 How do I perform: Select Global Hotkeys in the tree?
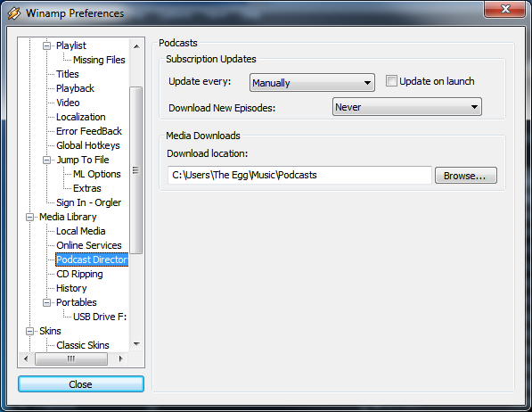pyautogui.click(x=88, y=145)
